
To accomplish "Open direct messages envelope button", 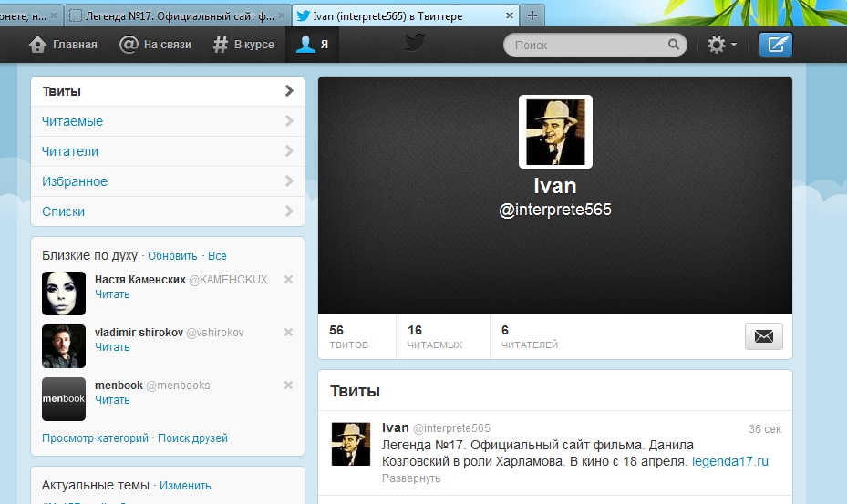I will coord(764,336).
